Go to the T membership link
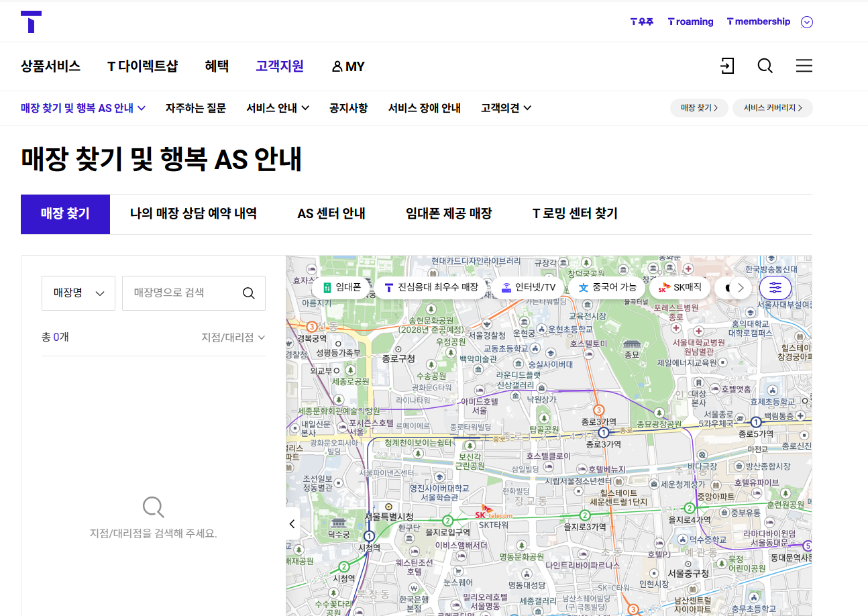The height and width of the screenshot is (616, 868). (759, 21)
